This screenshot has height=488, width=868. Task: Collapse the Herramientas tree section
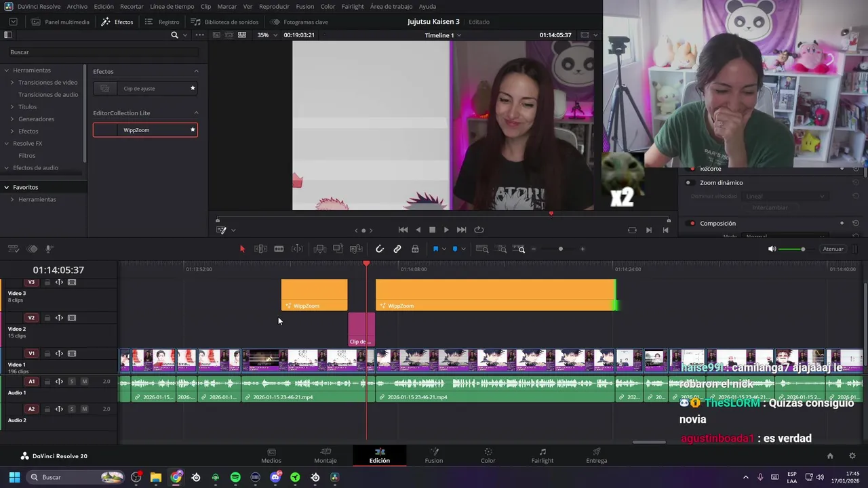coord(7,70)
